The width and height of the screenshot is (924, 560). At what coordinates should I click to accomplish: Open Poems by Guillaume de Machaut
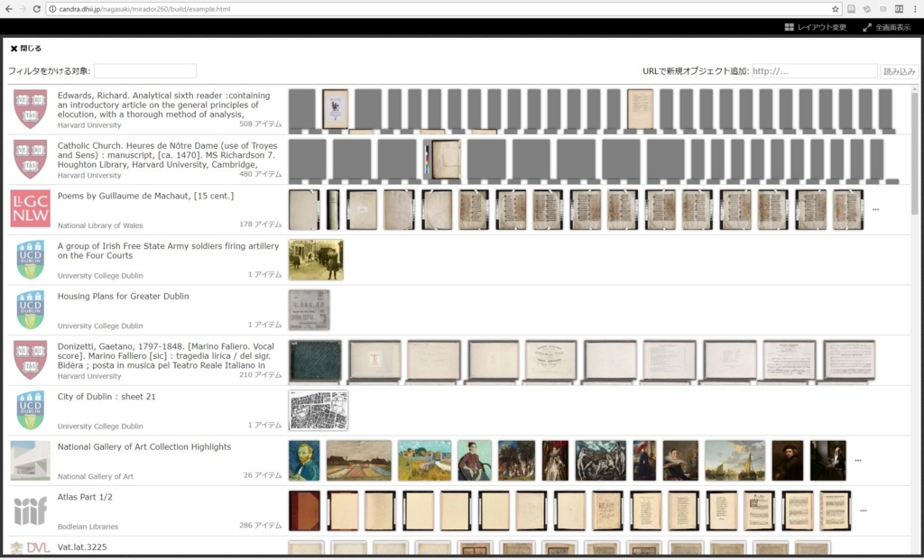145,196
